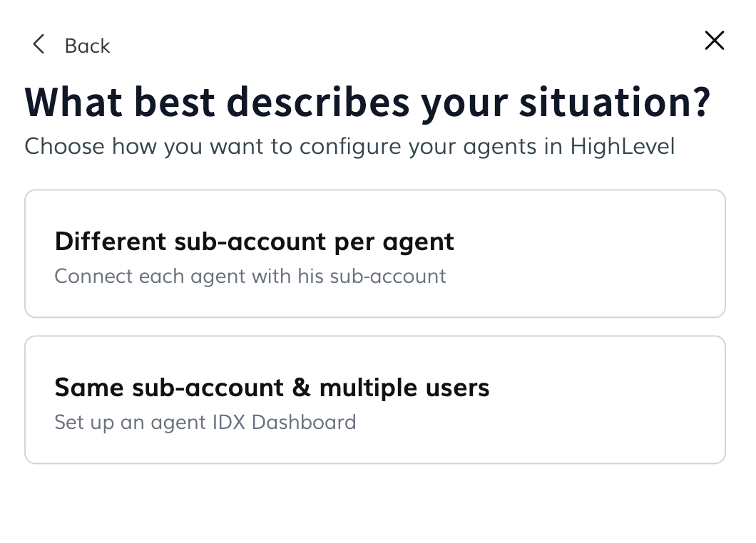756x543 pixels.
Task: Click the word 'HighLevel' in the subtitle
Action: (622, 147)
